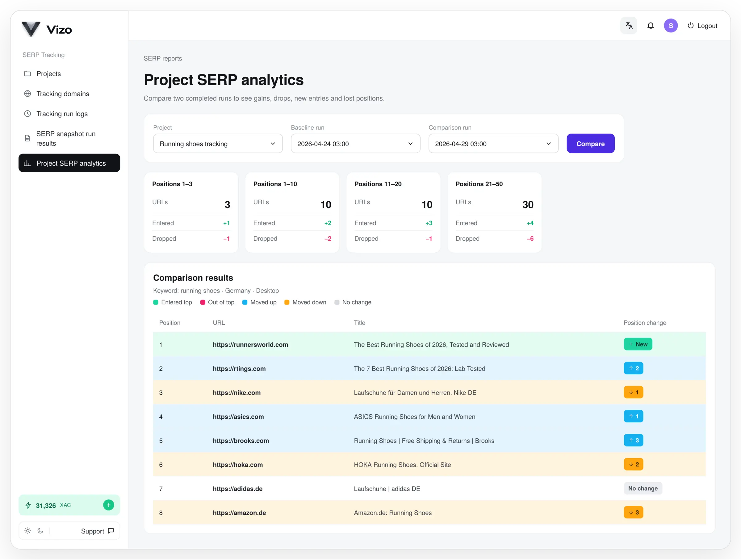
Task: Click the Positions 1–3 card
Action: pyautogui.click(x=191, y=212)
